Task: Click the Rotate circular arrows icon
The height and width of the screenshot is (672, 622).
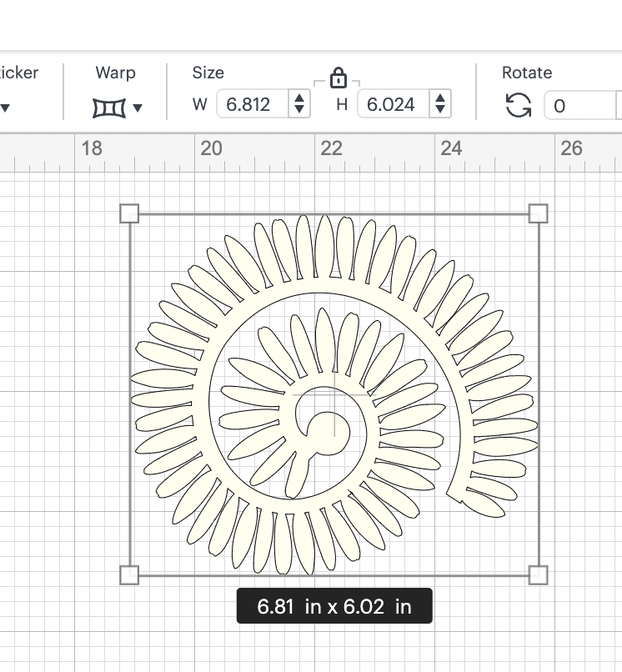Action: click(519, 105)
